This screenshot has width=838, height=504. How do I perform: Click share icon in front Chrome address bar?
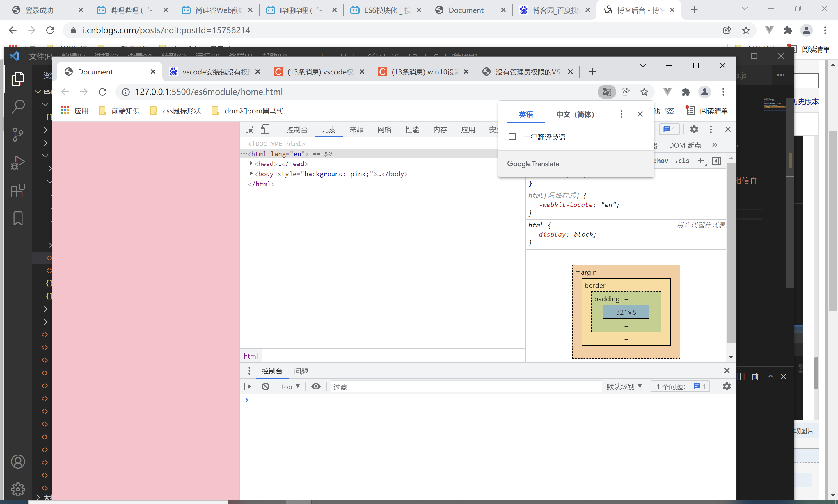[x=625, y=92]
